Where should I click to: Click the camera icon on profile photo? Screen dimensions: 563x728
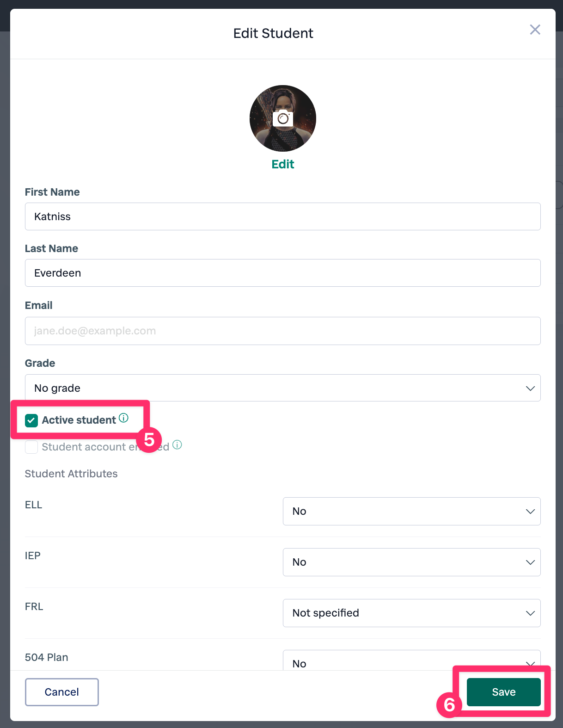tap(283, 119)
